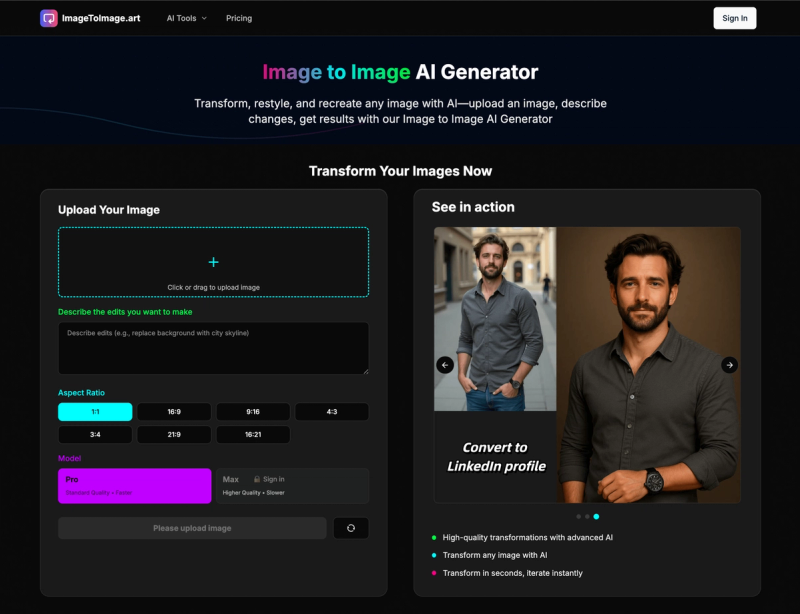
Task: Click lock icon beside Max Sign in
Action: (257, 479)
